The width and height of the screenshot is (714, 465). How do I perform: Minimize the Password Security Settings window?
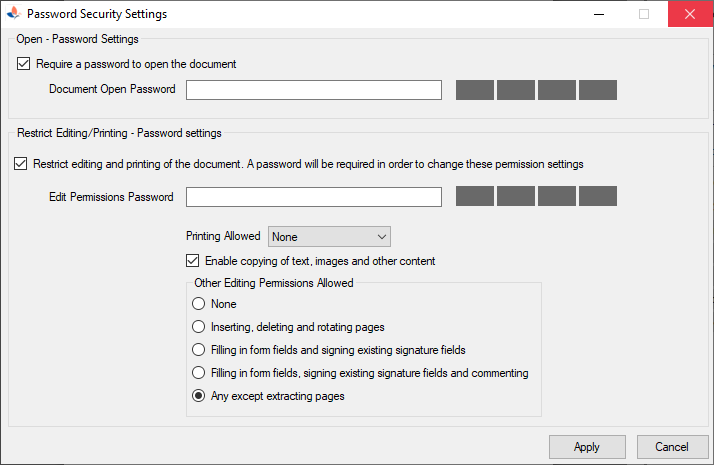point(599,14)
